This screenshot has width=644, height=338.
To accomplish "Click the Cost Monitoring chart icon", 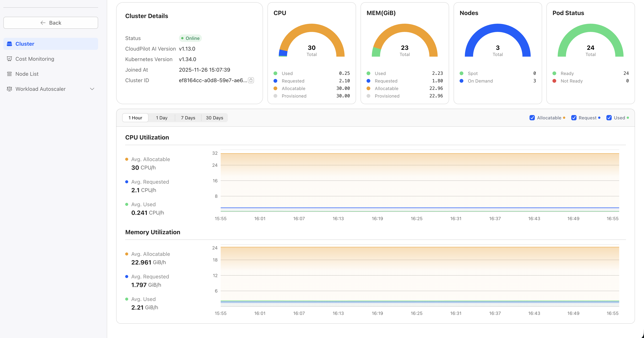I will 10,59.
